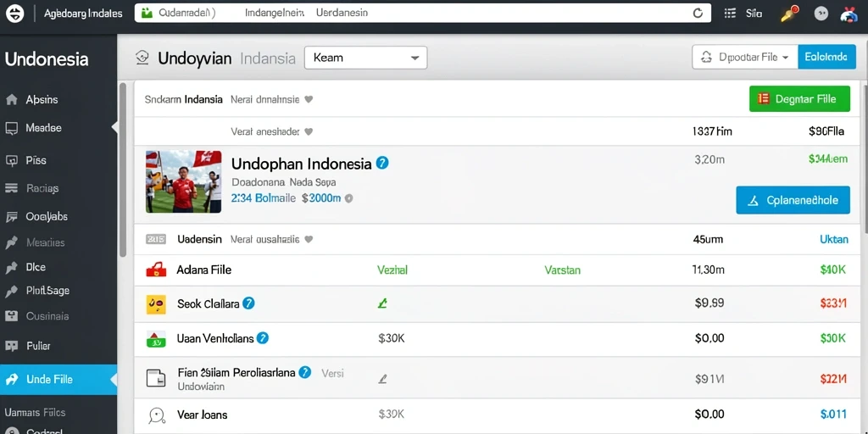This screenshot has width=868, height=434.
Task: Click the colorful avatar icon at top right
Action: [x=848, y=14]
